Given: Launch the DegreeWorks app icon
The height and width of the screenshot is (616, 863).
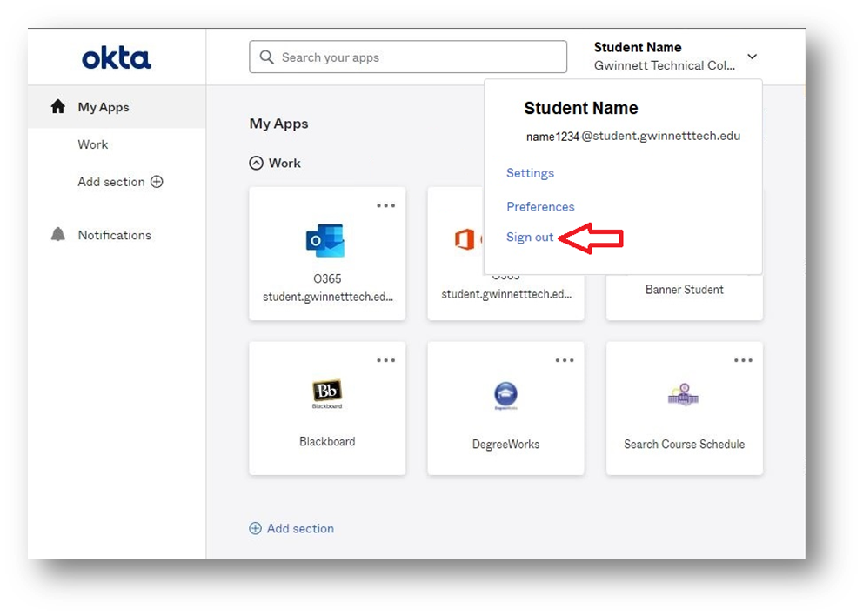Looking at the screenshot, I should 505,396.
